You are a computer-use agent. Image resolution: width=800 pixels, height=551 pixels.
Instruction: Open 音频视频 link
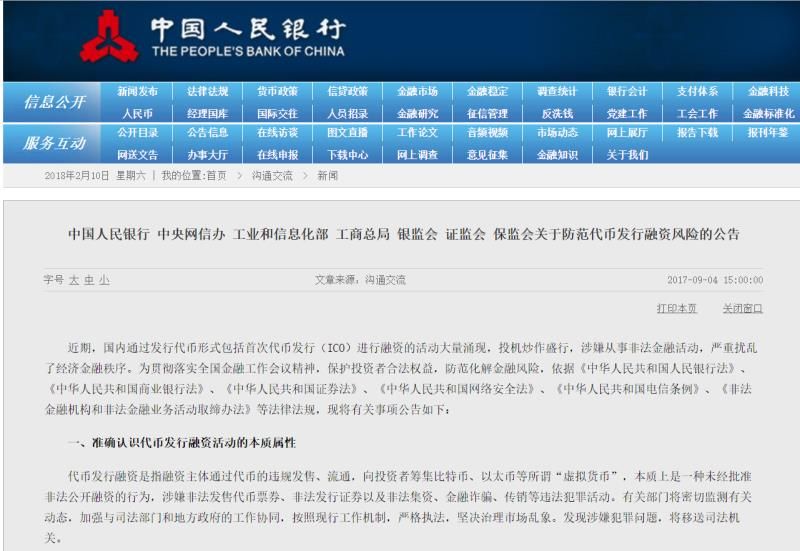[x=487, y=133]
